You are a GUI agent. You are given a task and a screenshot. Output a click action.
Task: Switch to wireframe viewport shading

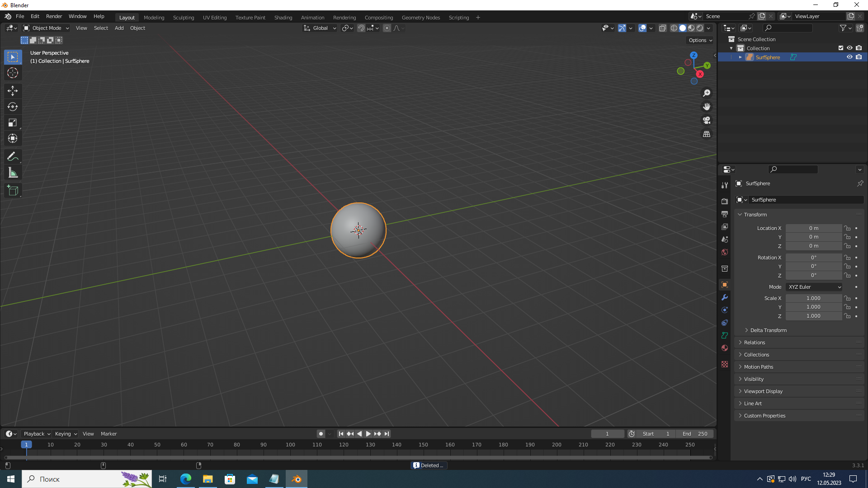point(674,28)
